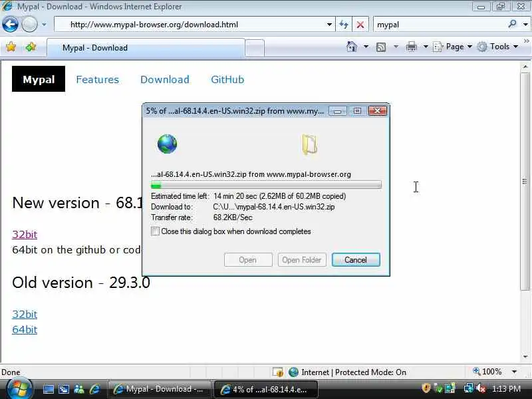Stop loading with the red X icon

360,25
